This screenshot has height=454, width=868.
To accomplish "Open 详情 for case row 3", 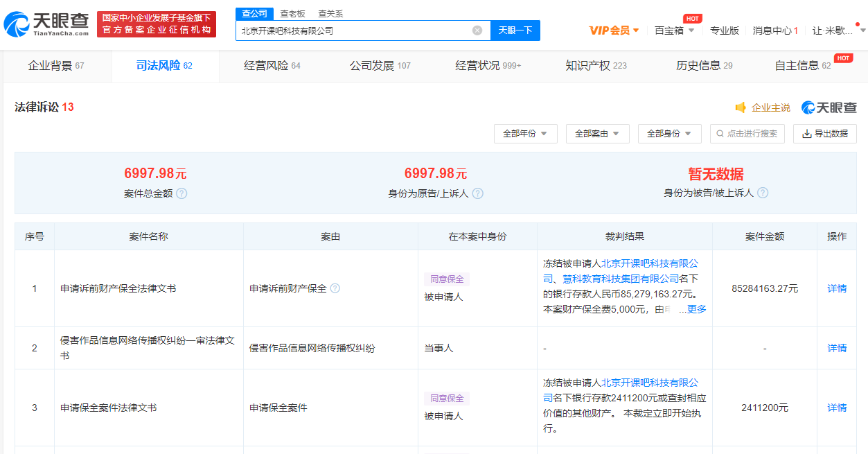I will point(837,408).
